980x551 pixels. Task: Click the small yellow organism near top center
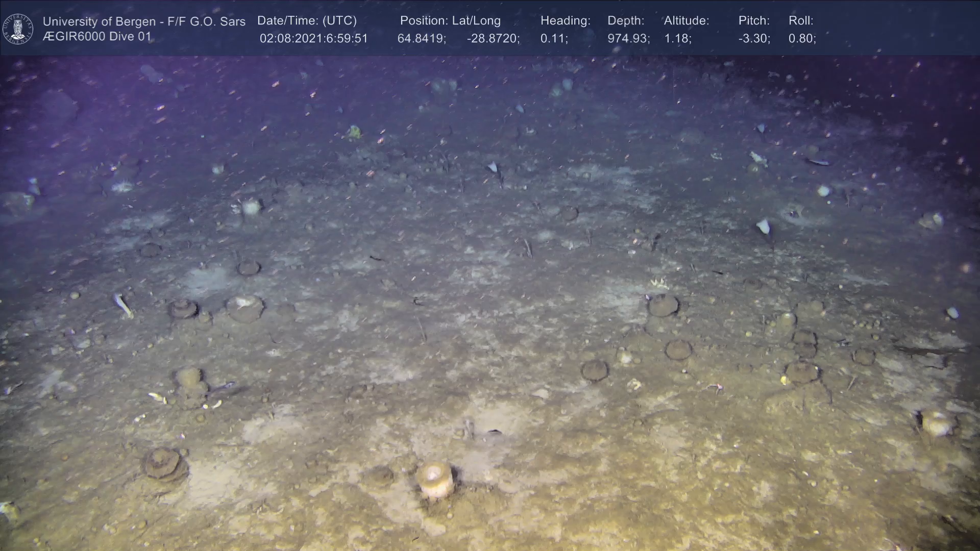click(x=354, y=133)
